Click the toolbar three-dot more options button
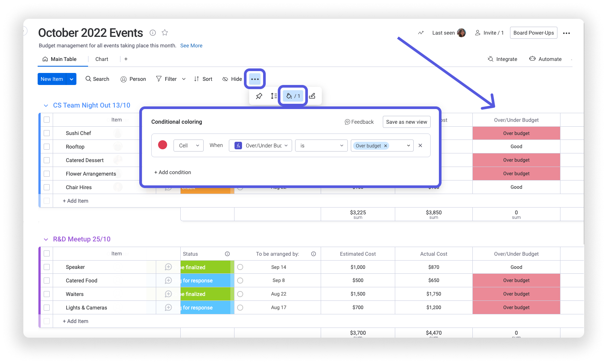The height and width of the screenshot is (364, 606). tap(255, 79)
